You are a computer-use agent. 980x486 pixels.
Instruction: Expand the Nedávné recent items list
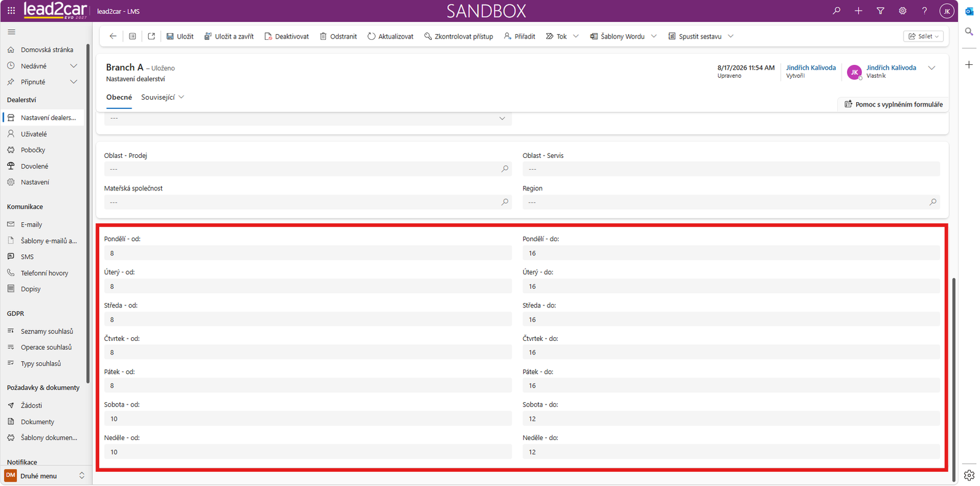coord(73,66)
